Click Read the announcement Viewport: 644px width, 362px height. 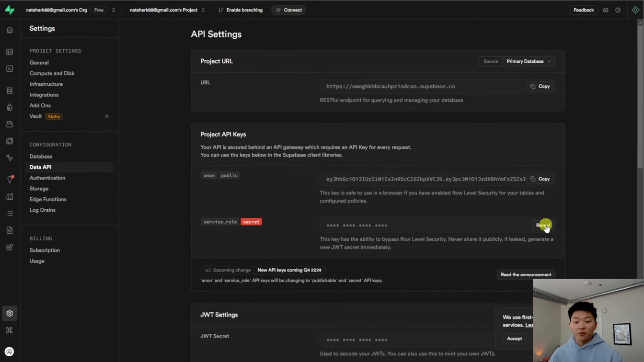click(x=526, y=275)
